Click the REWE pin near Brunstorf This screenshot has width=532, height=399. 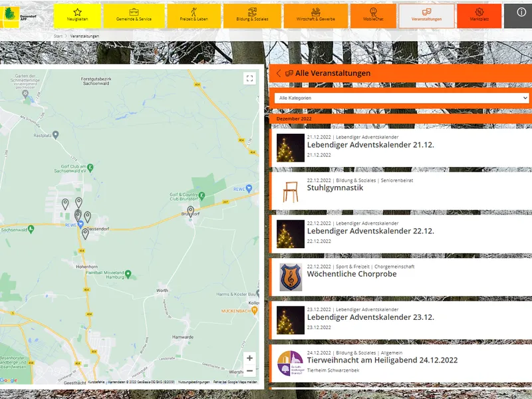coord(249,188)
